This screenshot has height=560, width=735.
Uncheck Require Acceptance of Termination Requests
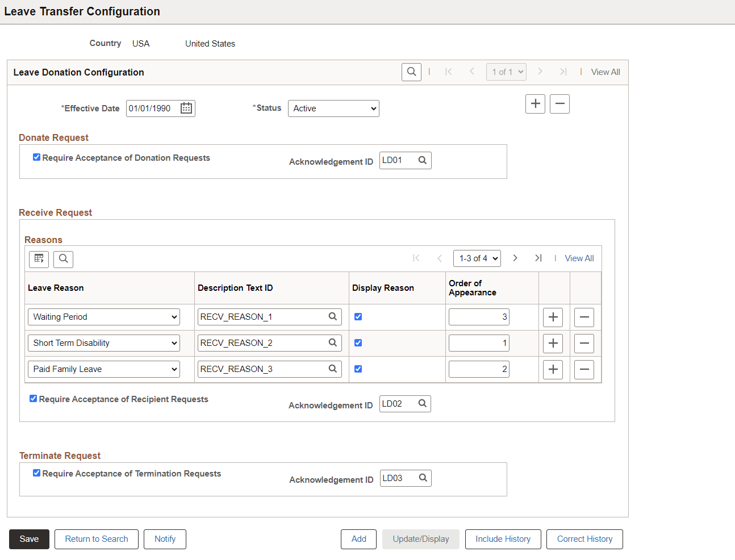point(36,473)
